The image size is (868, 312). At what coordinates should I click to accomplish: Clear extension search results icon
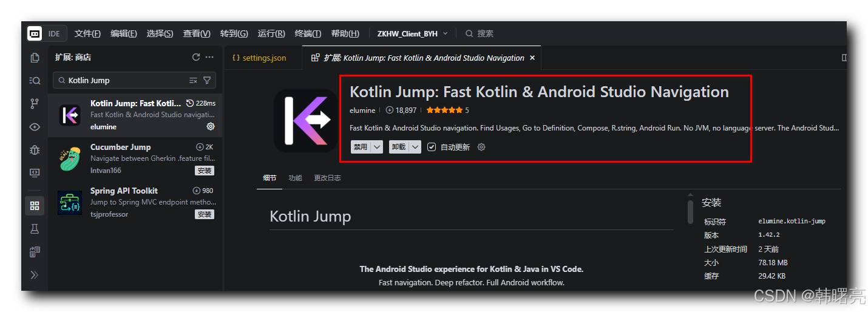(194, 80)
